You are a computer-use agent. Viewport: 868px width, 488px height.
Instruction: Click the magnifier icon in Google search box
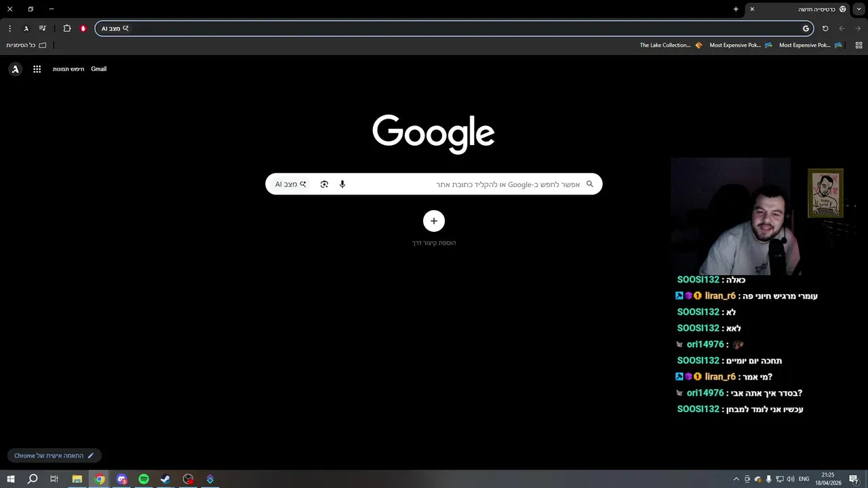(x=590, y=184)
